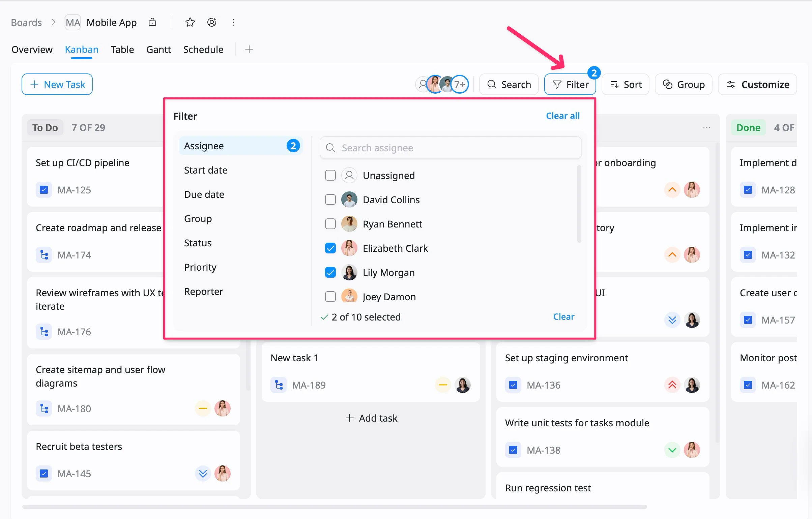Click the horizontal board scrollbar
812x519 pixels.
[335, 507]
